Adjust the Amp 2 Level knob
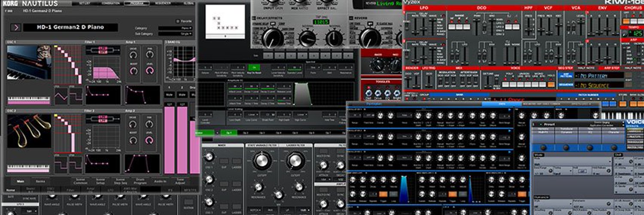The height and width of the screenshot is (215, 644). tap(149, 141)
